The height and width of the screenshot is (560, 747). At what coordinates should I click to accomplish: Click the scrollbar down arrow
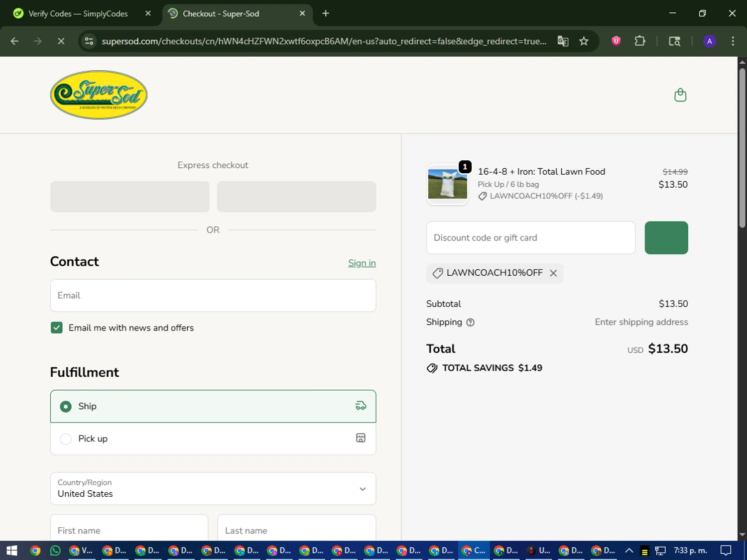click(742, 535)
